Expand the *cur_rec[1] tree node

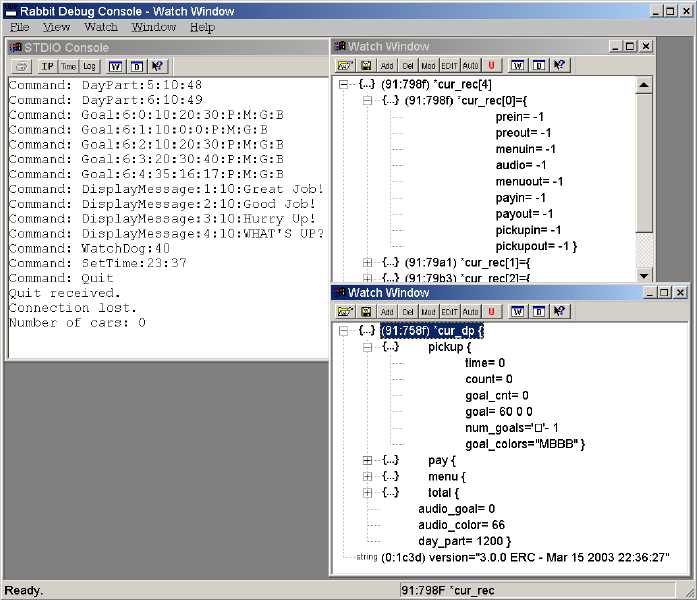(367, 262)
